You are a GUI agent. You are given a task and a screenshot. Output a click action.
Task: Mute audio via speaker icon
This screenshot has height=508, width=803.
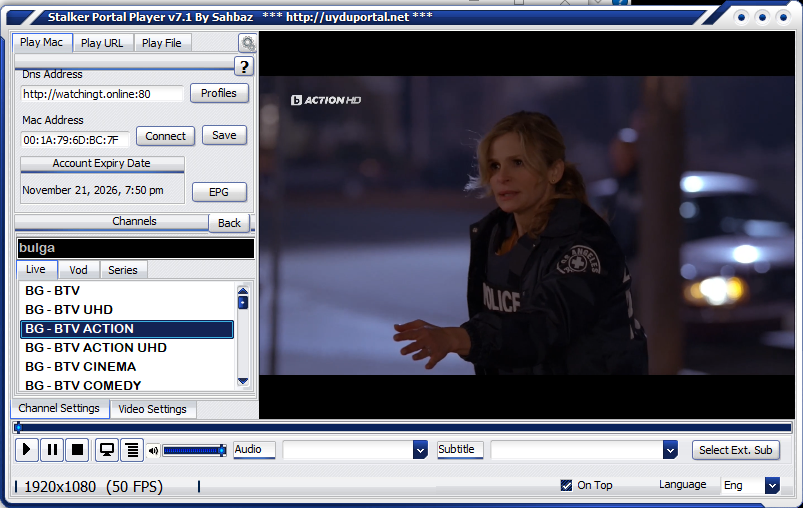tap(153, 451)
